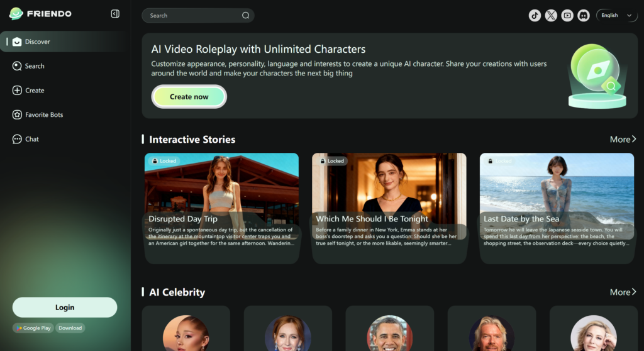Click the Google Play badge

tap(33, 328)
